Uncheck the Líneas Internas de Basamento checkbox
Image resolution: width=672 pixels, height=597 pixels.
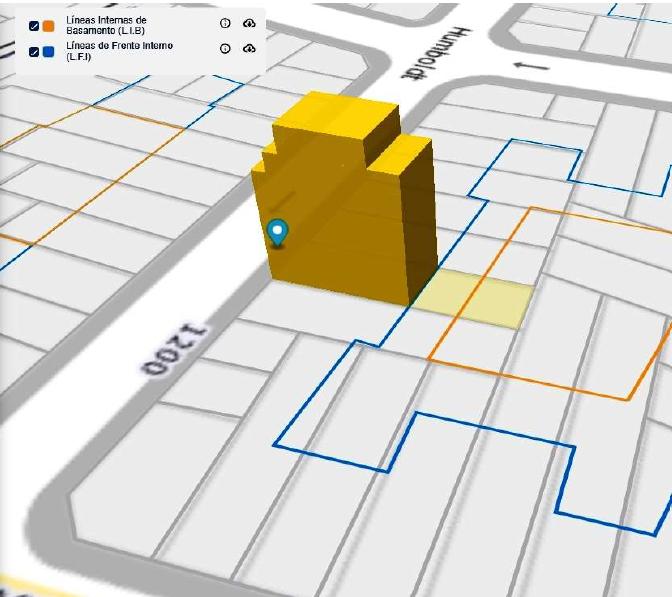[34, 26]
